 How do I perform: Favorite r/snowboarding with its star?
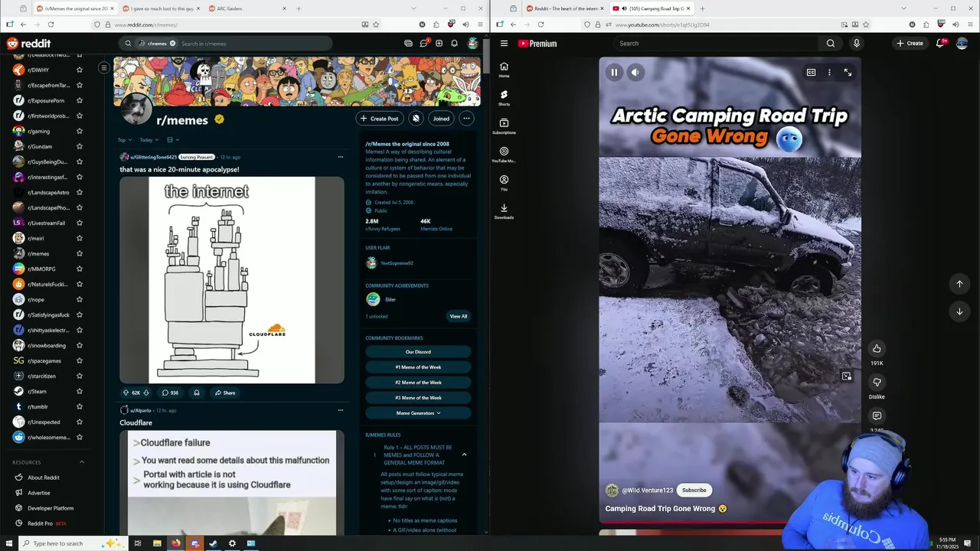[79, 345]
